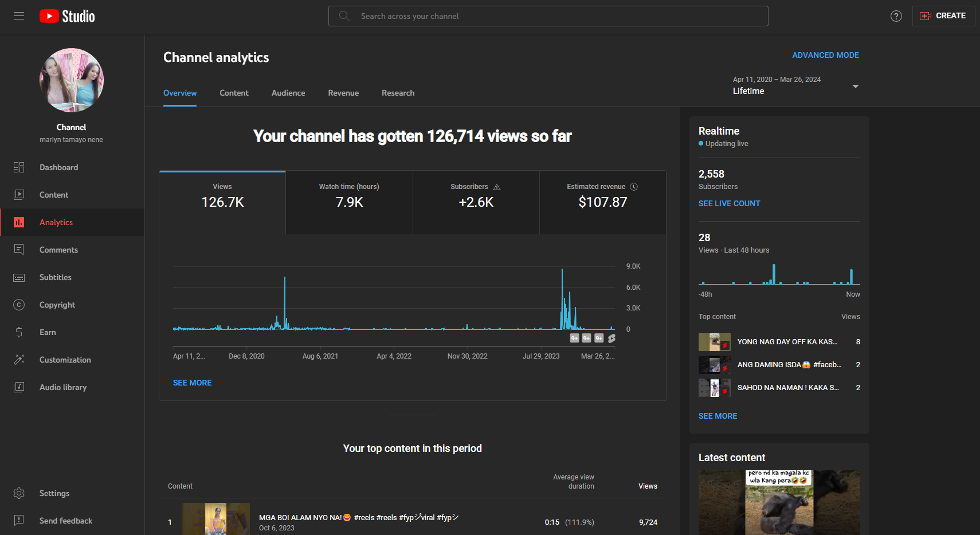The height and width of the screenshot is (535, 980).
Task: Open the hamburger menu icon
Action: tap(19, 16)
